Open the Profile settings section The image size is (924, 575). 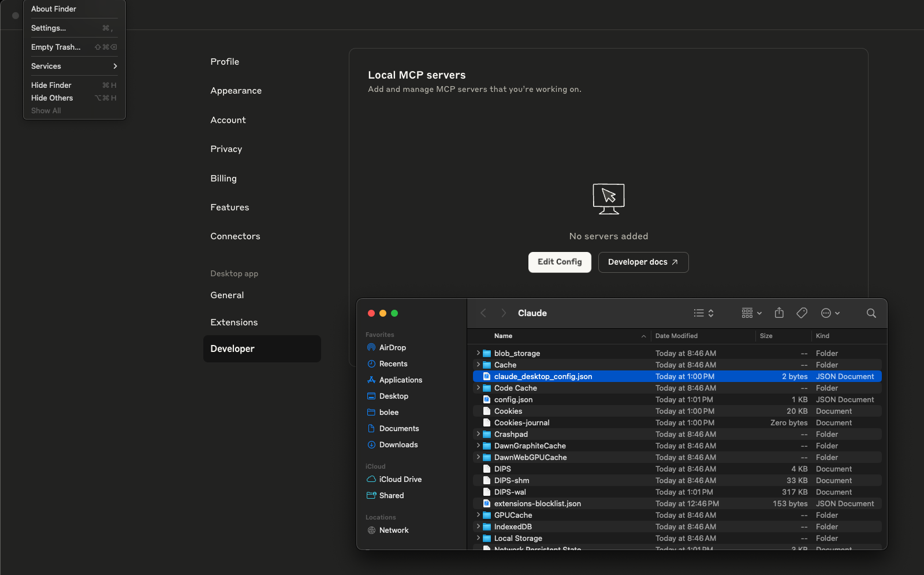(225, 62)
